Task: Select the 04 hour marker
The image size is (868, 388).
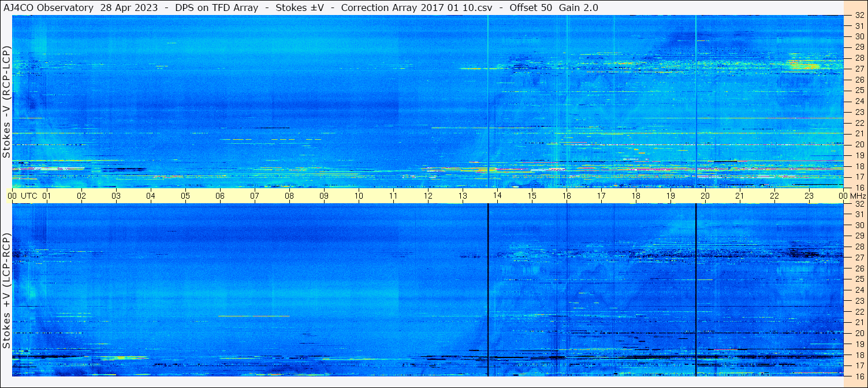Action: pyautogui.click(x=151, y=196)
